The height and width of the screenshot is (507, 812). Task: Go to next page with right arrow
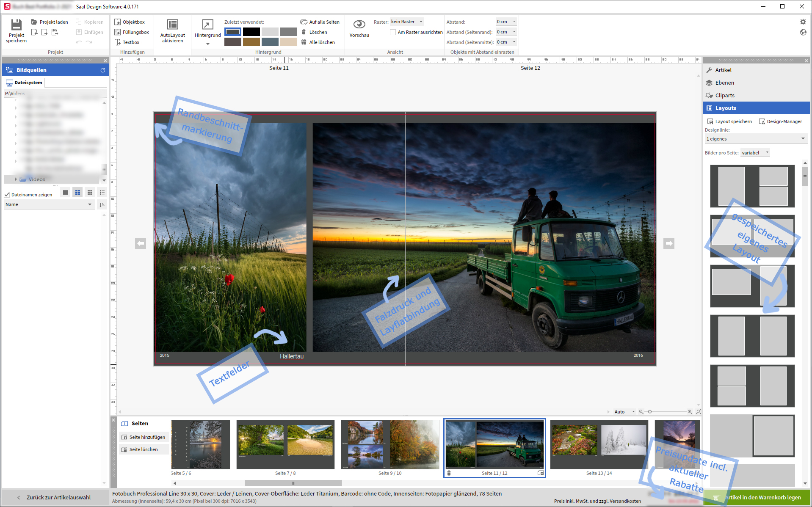[668, 243]
